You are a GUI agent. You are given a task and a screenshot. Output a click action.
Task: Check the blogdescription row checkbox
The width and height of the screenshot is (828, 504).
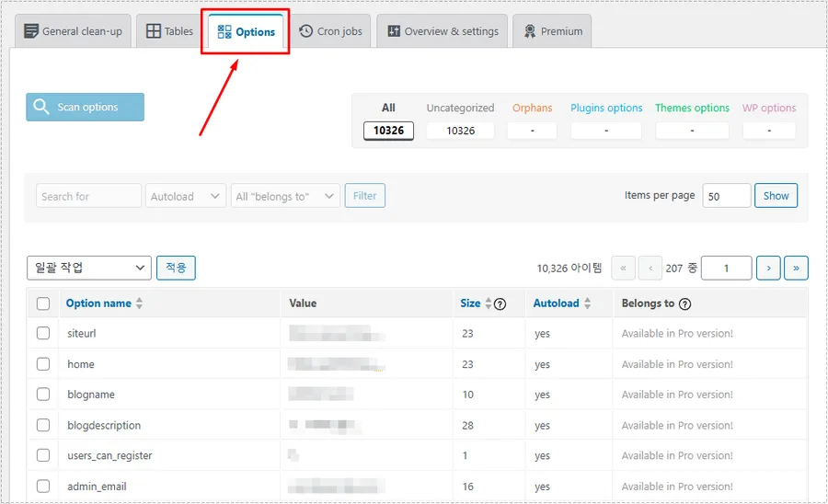(43, 425)
